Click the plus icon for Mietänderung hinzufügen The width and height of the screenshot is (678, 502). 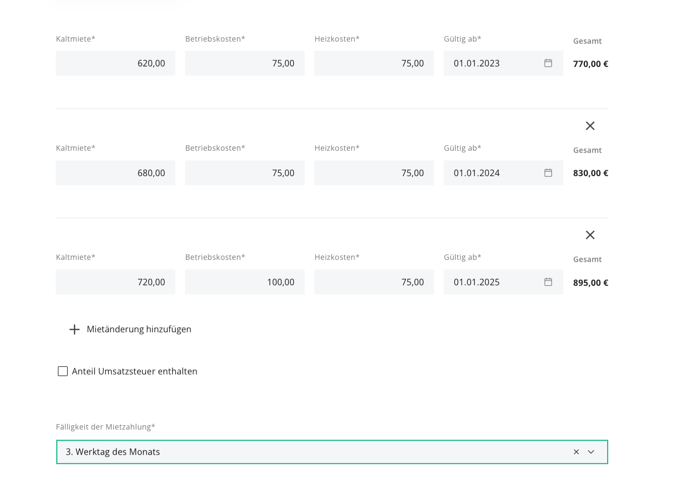[x=74, y=329]
